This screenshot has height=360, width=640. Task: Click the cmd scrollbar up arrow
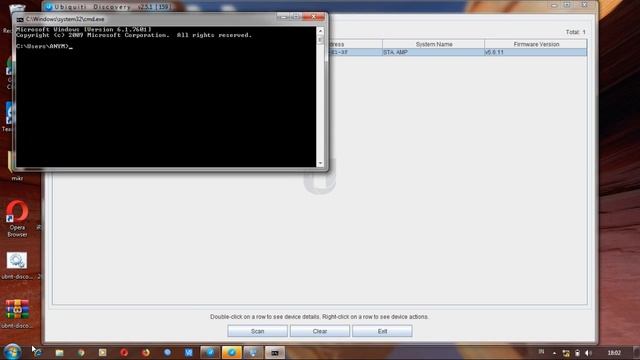click(x=320, y=31)
